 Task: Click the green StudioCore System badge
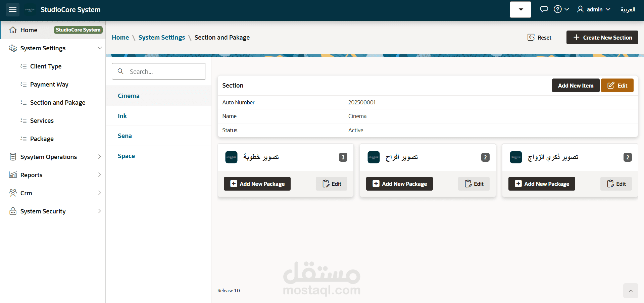78,30
